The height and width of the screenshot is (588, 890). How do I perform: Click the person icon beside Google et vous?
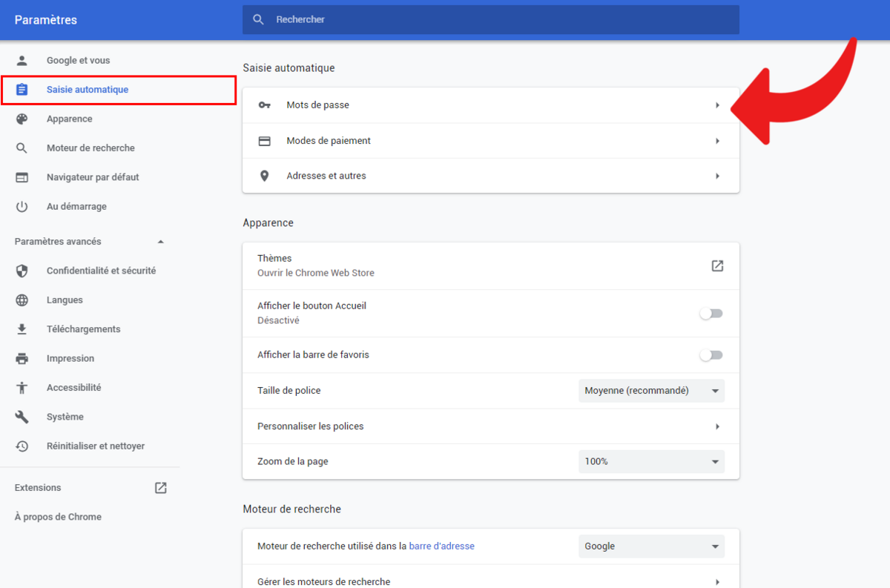click(22, 60)
